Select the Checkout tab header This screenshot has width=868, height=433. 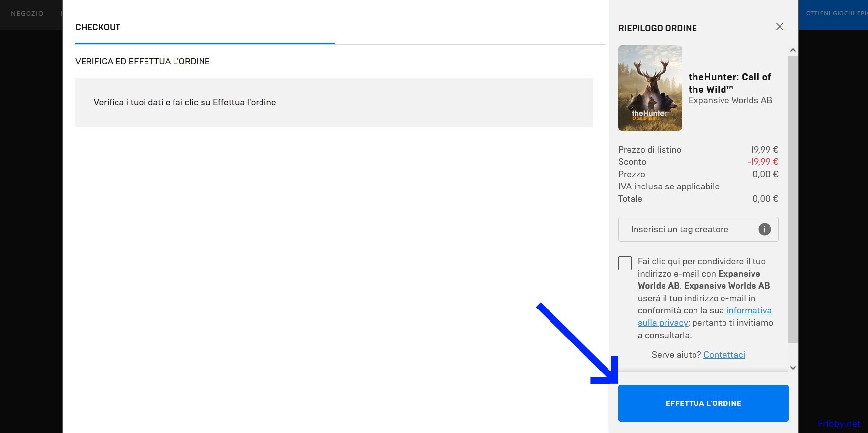pyautogui.click(x=98, y=27)
